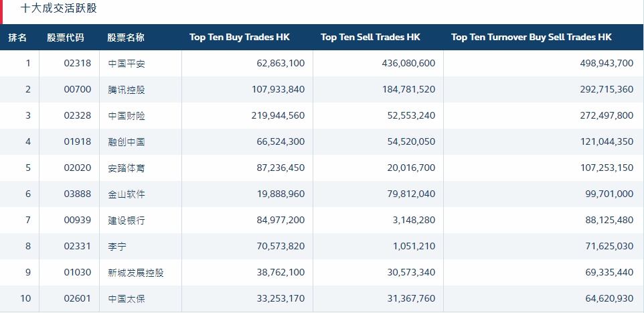
Task: Select stock code 00700
Action: pos(69,90)
